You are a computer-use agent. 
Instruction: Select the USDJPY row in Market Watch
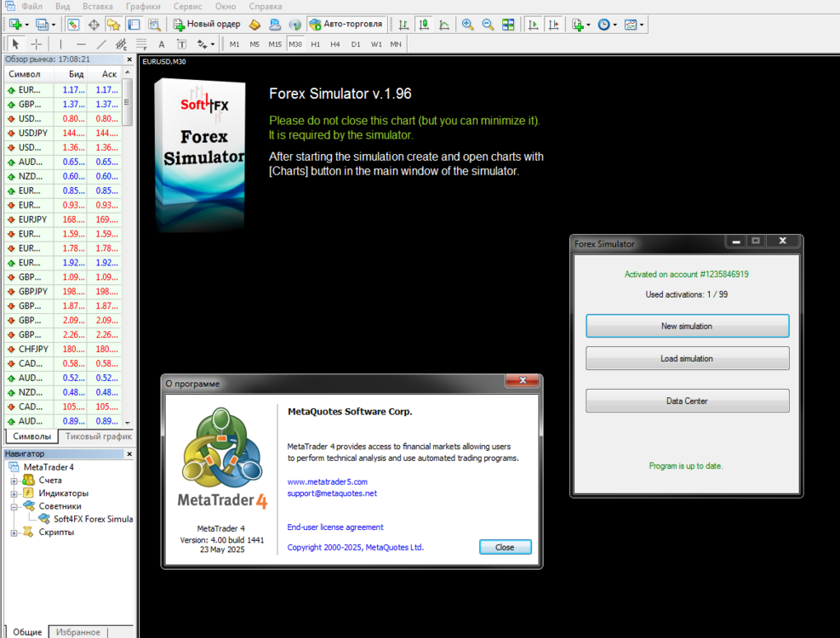(63, 133)
